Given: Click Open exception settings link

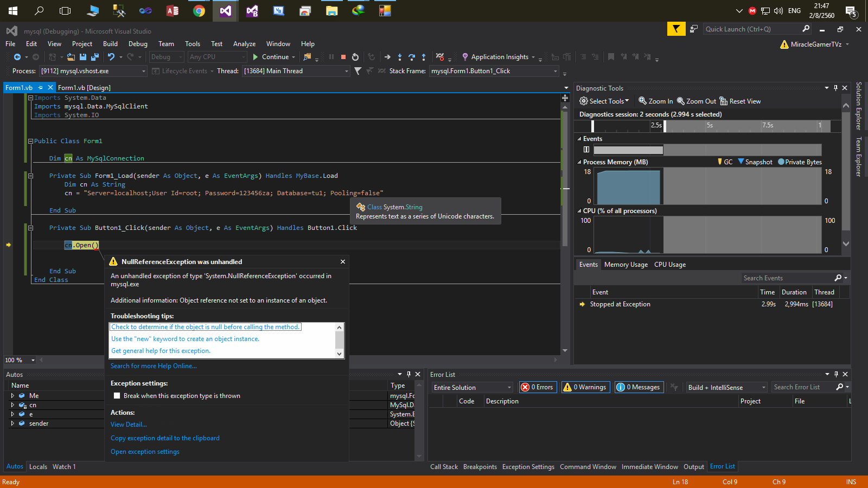Looking at the screenshot, I should coord(145,452).
